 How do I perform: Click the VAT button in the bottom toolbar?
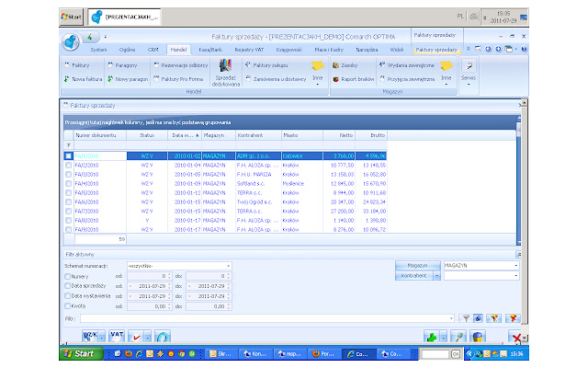[117, 336]
